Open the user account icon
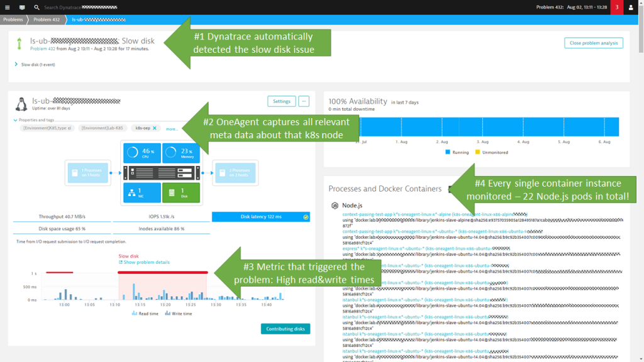The image size is (644, 362). point(631,8)
